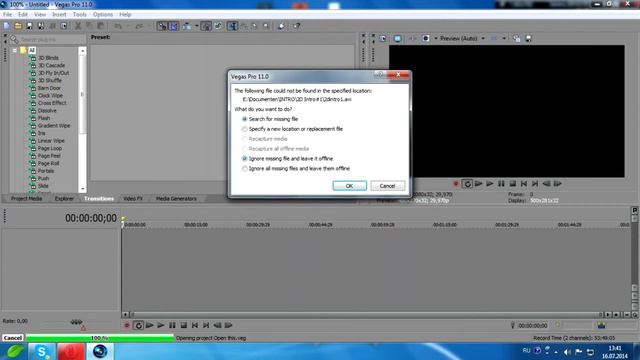This screenshot has height=360, width=640.
Task: Click the Undo arrow toolbar icon
Action: 118,26
